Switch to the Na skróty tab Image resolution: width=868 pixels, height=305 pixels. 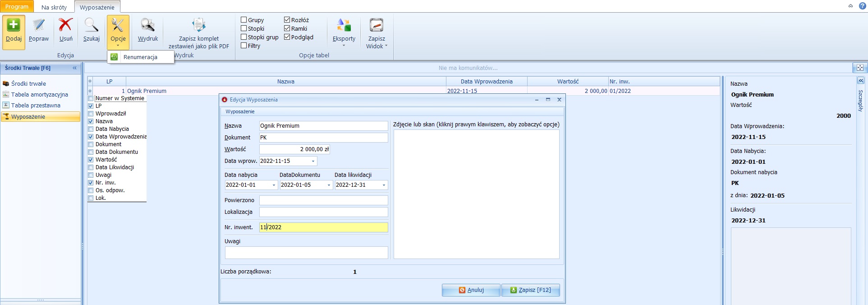[54, 7]
